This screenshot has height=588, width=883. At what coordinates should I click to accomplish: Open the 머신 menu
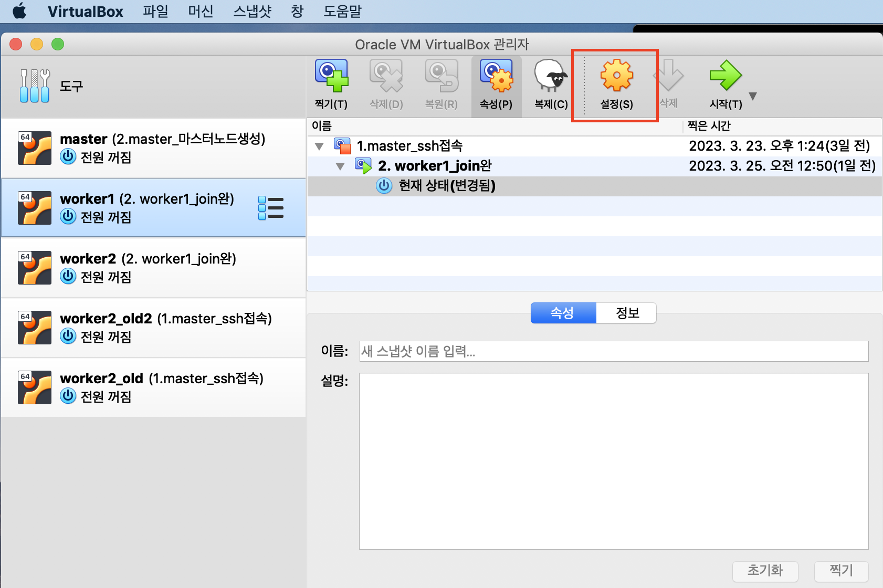point(201,11)
